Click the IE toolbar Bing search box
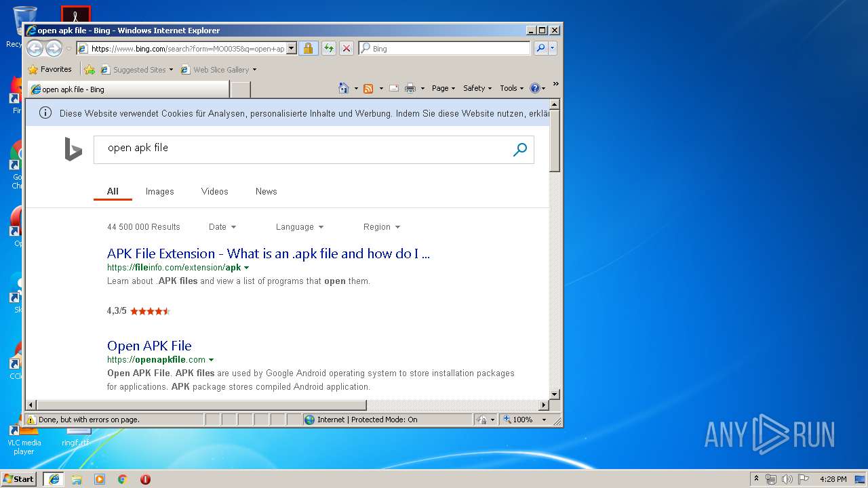 (444, 48)
